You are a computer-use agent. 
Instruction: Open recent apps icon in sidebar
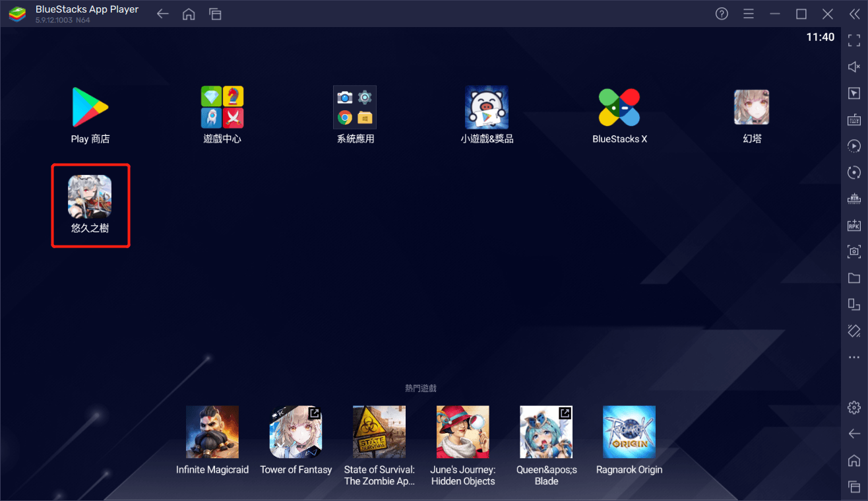pos(854,486)
